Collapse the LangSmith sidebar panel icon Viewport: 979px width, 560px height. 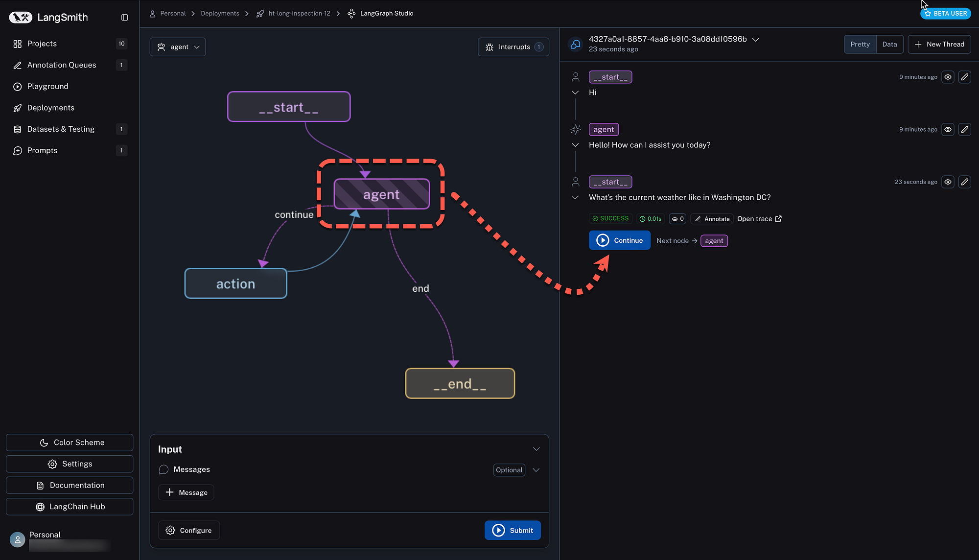click(x=124, y=18)
